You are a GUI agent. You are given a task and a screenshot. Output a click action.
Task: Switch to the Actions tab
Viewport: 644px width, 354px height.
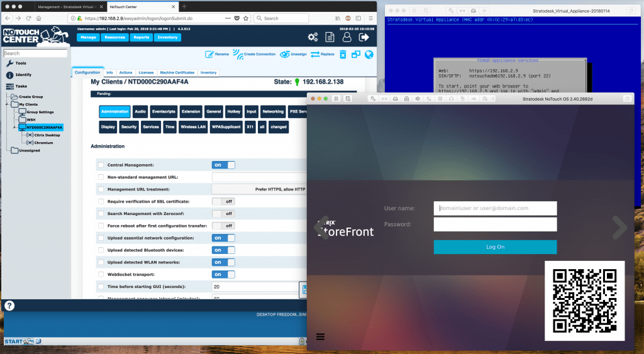point(126,73)
